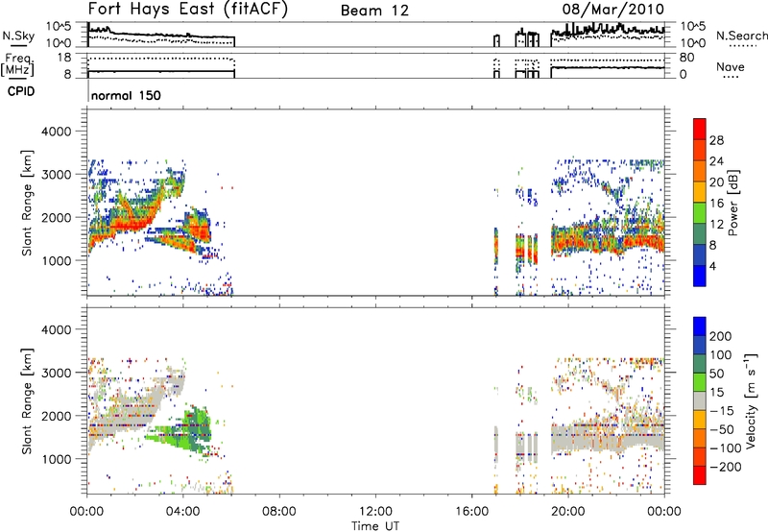Click the '20:00' time tick label
The width and height of the screenshot is (768, 532).
tap(567, 512)
